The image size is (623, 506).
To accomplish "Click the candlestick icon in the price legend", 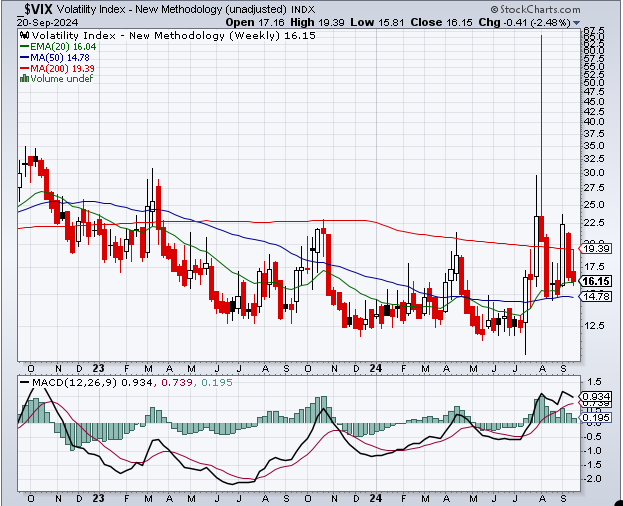I will click(24, 36).
